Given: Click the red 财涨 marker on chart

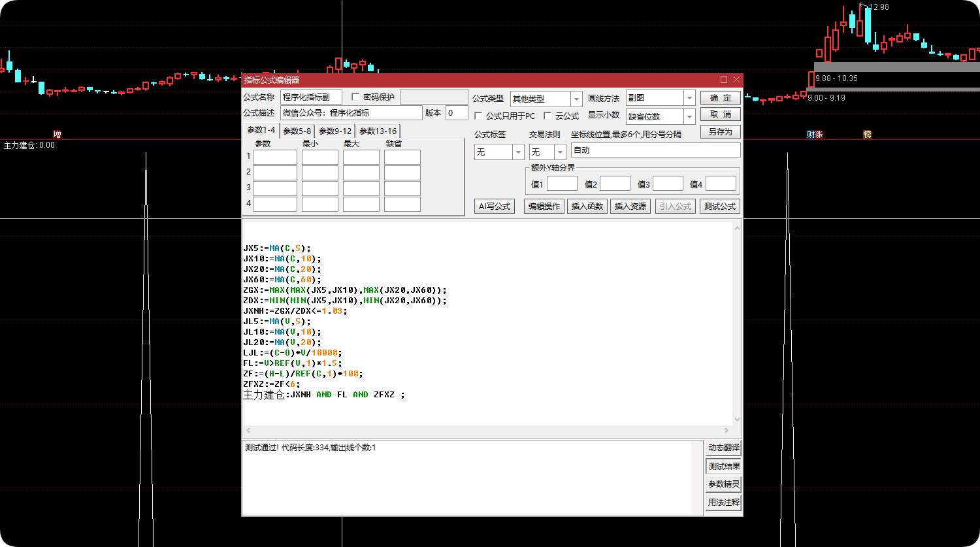Looking at the screenshot, I should coord(815,134).
